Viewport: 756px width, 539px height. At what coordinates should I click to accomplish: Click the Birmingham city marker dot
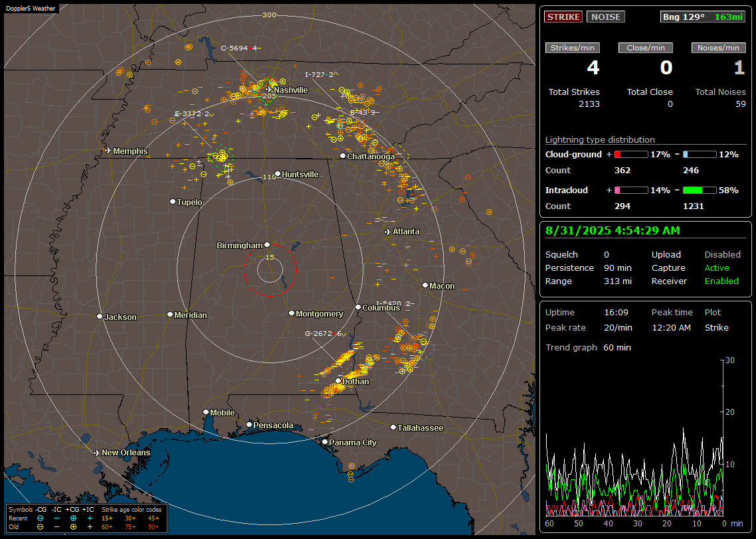coord(267,245)
